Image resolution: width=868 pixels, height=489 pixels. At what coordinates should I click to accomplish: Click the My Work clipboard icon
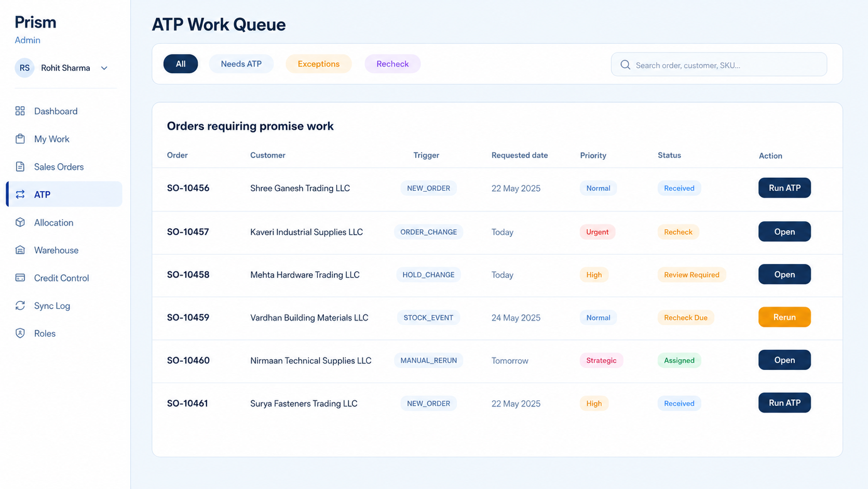[20, 139]
